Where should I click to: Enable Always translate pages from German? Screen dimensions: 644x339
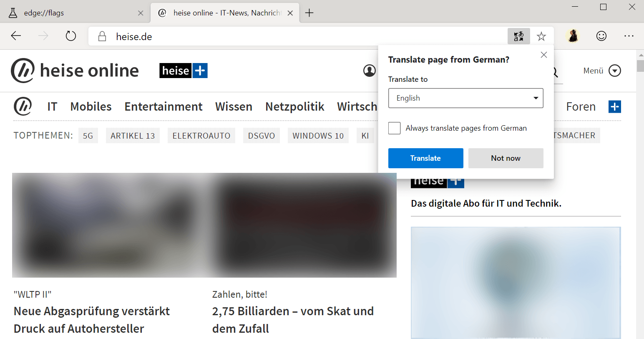[x=394, y=128]
